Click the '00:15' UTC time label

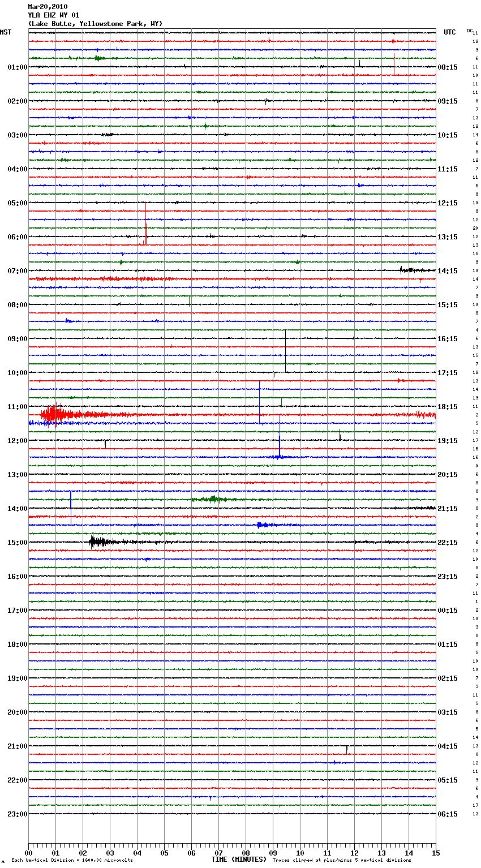pos(448,611)
